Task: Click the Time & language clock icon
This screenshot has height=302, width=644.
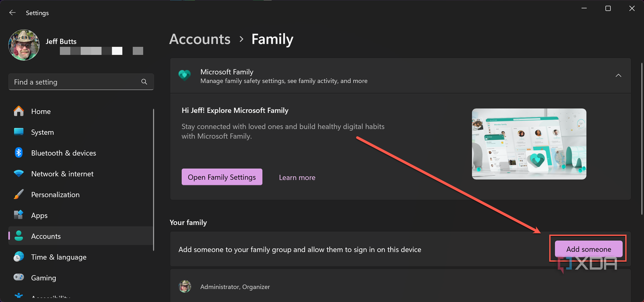Action: click(19, 257)
